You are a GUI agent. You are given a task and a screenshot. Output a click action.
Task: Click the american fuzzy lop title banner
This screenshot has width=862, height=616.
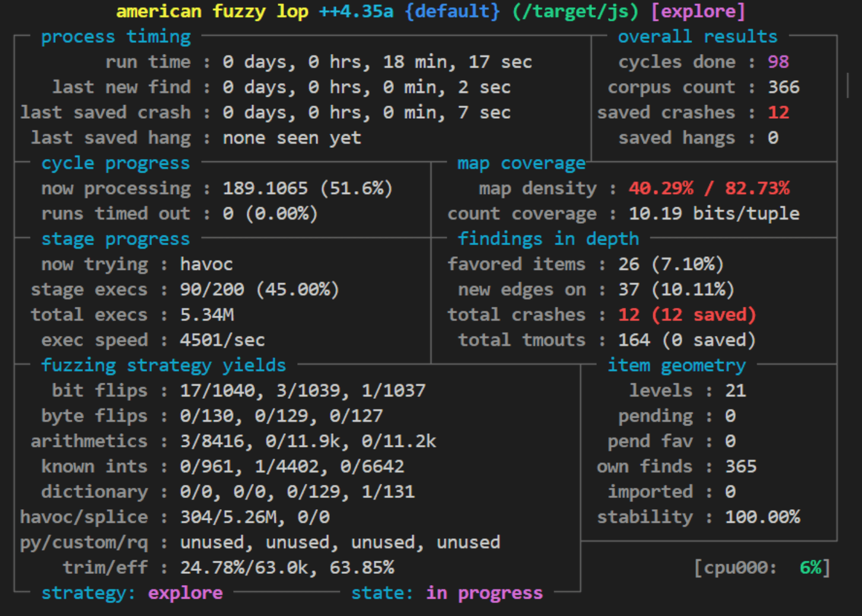coord(211,11)
